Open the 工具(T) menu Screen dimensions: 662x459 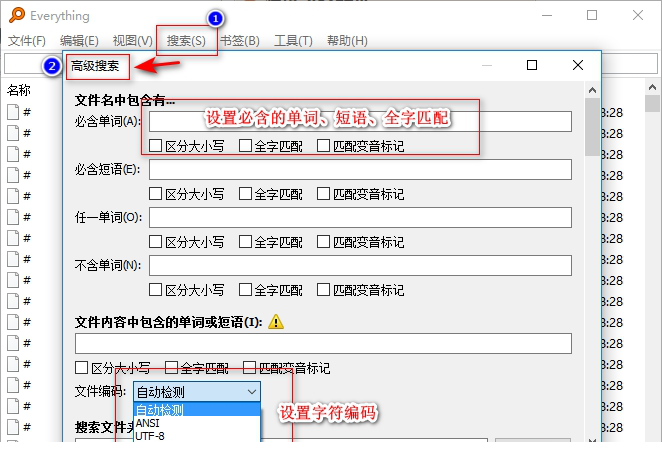[x=293, y=41]
